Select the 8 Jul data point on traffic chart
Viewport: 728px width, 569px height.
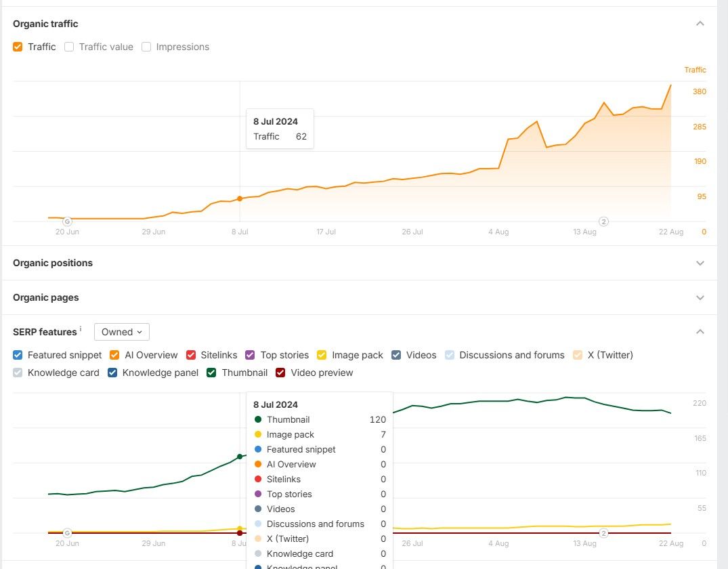tap(240, 198)
